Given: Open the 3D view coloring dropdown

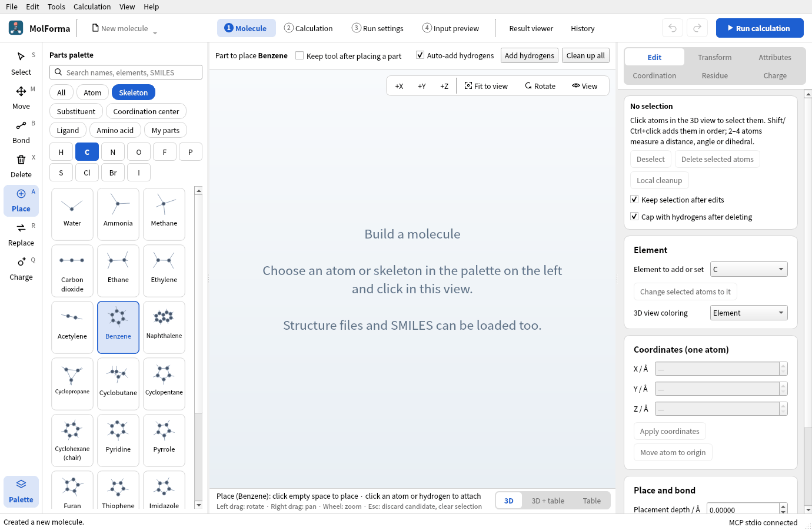Looking at the screenshot, I should (x=748, y=313).
